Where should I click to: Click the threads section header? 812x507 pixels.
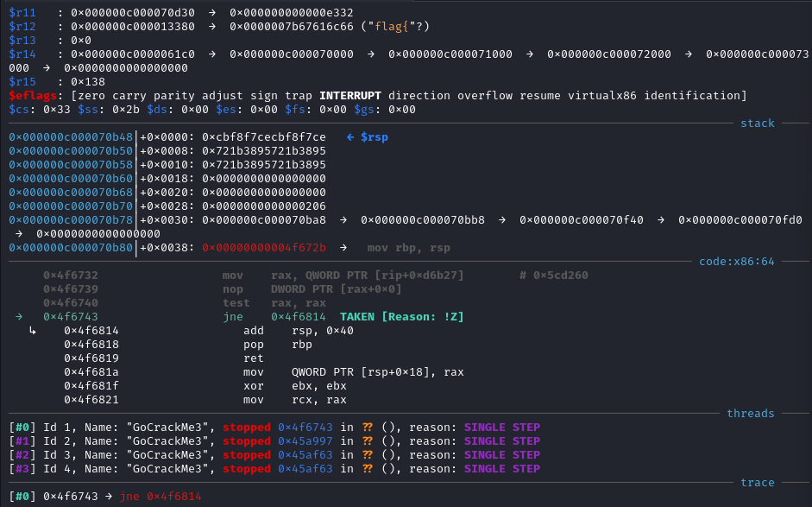click(x=751, y=414)
